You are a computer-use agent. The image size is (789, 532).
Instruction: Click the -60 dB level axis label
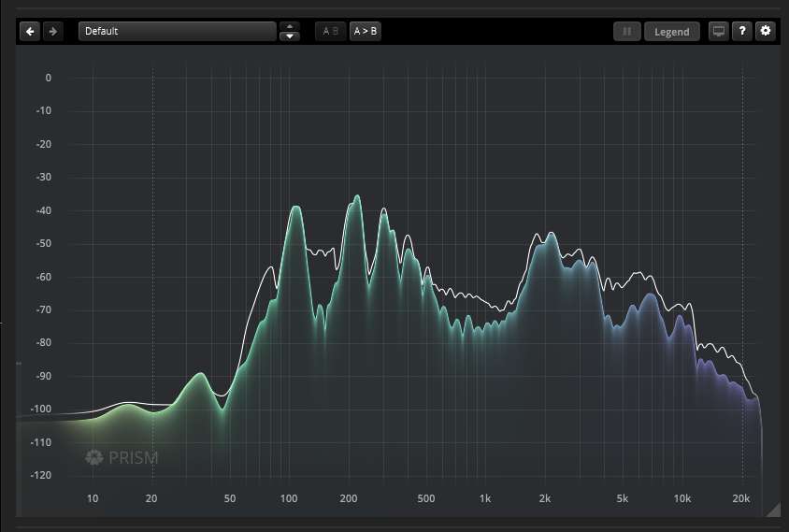point(43,277)
